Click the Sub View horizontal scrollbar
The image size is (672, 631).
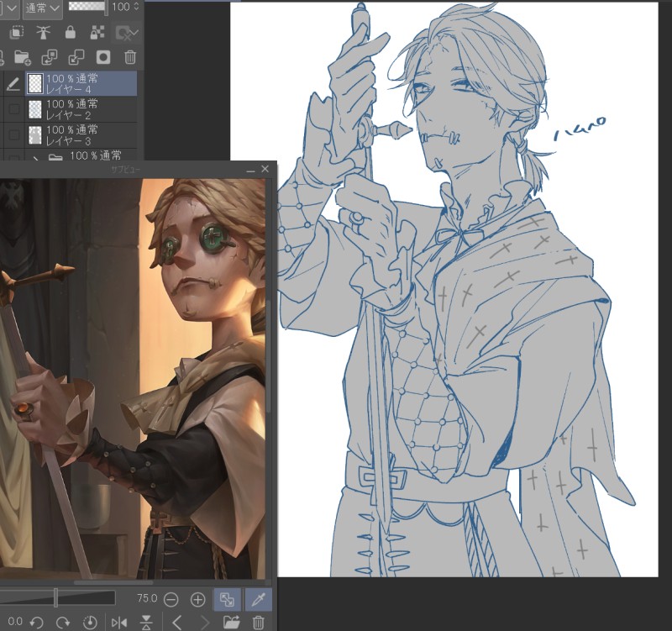point(113,582)
